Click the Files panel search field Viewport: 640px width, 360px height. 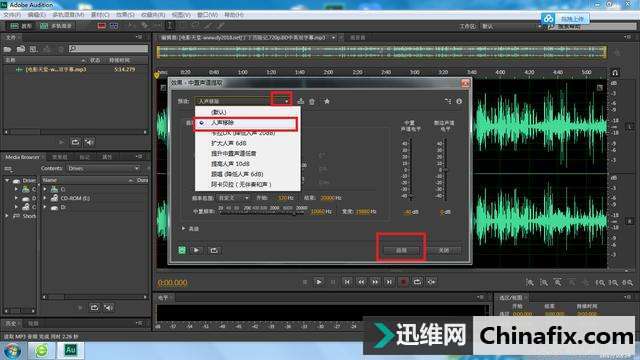coord(108,49)
